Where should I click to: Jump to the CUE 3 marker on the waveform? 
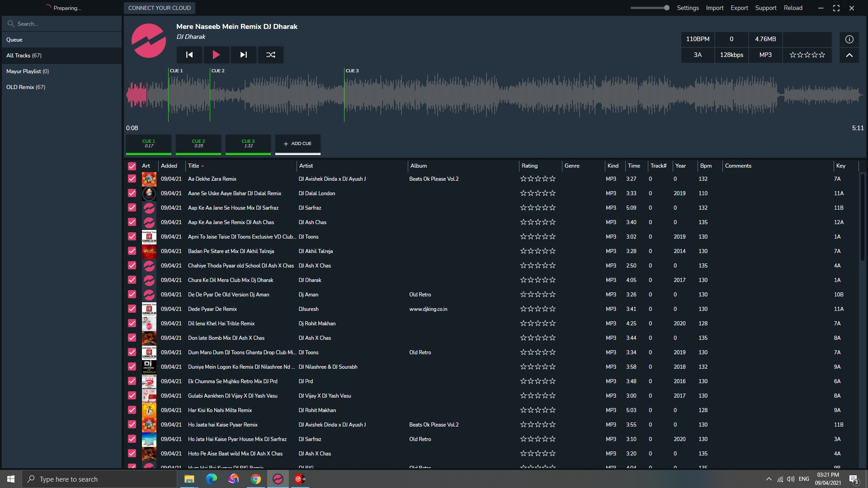click(352, 71)
